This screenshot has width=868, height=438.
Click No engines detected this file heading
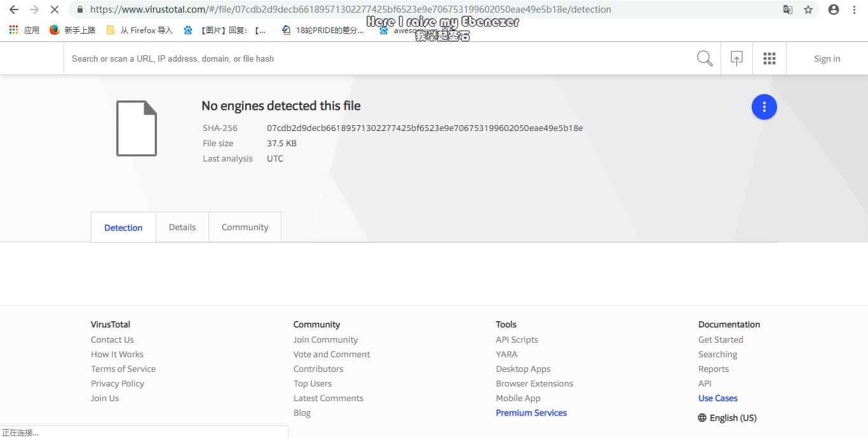[x=281, y=106]
